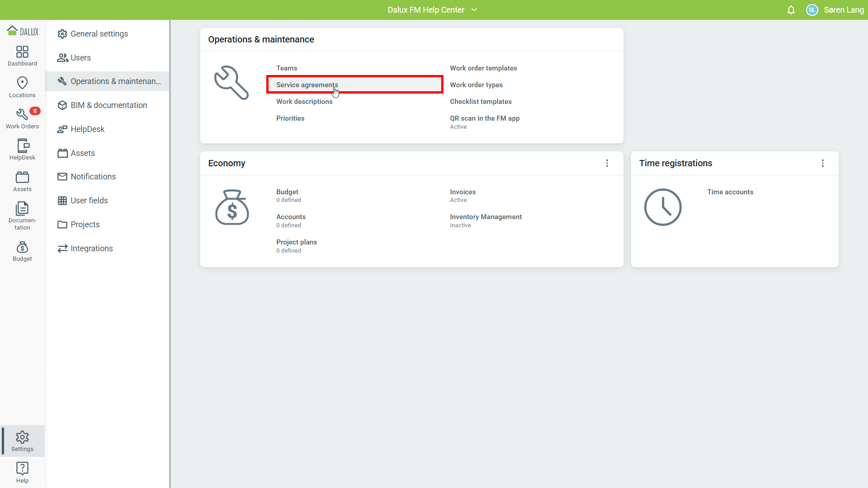Open Users settings menu item
The width and height of the screenshot is (868, 488).
[x=108, y=58]
